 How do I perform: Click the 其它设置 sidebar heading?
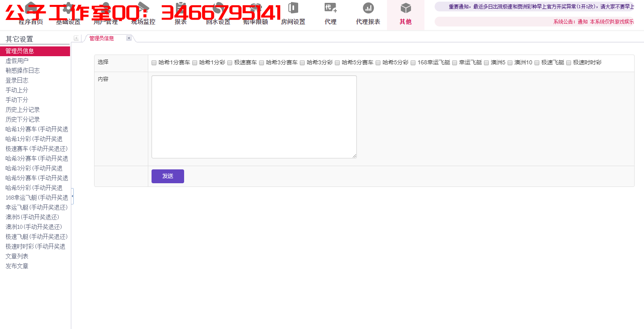(x=20, y=39)
